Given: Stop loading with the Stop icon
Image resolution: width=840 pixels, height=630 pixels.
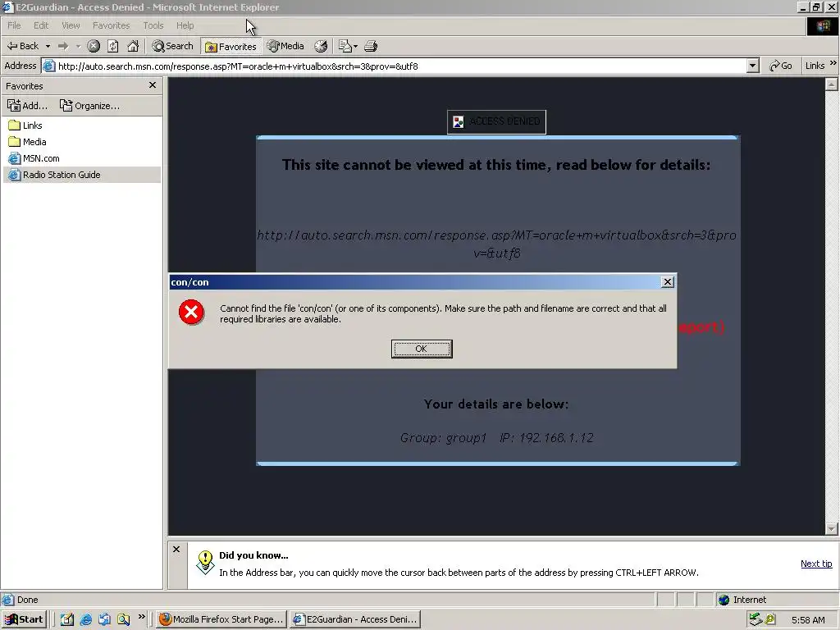Looking at the screenshot, I should point(94,46).
